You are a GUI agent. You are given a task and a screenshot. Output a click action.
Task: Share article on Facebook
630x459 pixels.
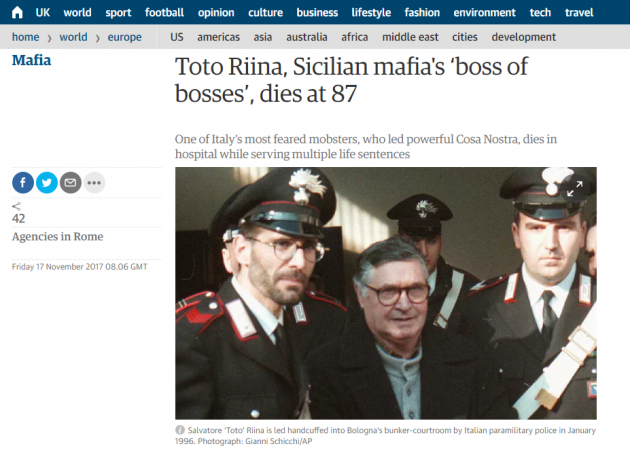23,182
